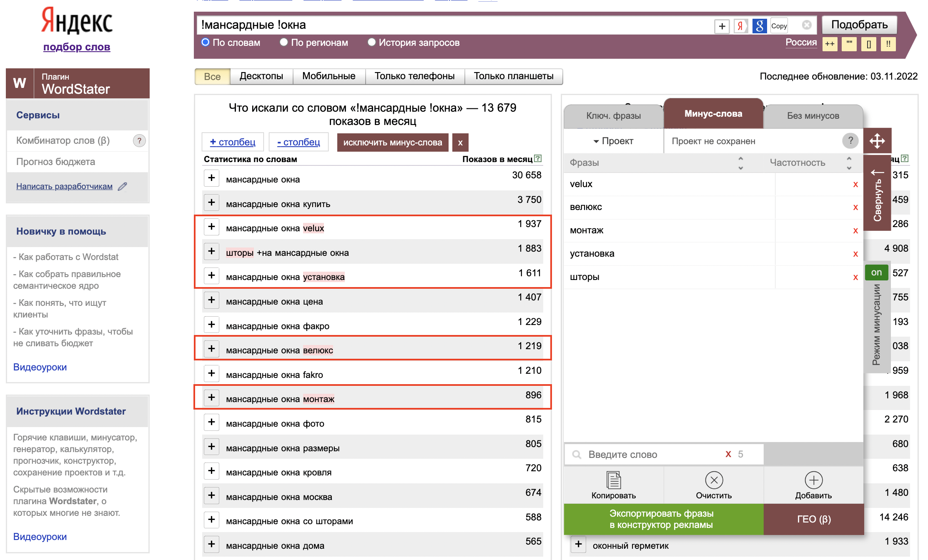928x560 pixels.
Task: Click the quotes operator button
Action: (x=849, y=44)
